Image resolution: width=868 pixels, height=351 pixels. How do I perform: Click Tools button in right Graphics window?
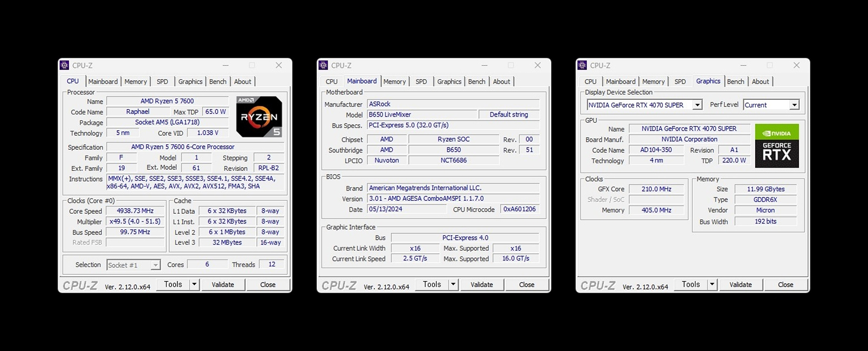click(691, 284)
